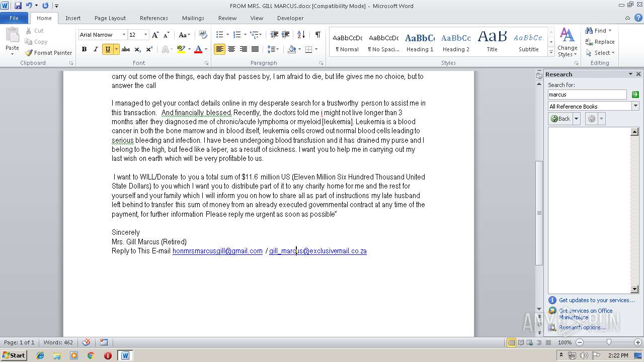This screenshot has height=362, width=644.
Task: Open Opera from taskbar
Action: 108,355
